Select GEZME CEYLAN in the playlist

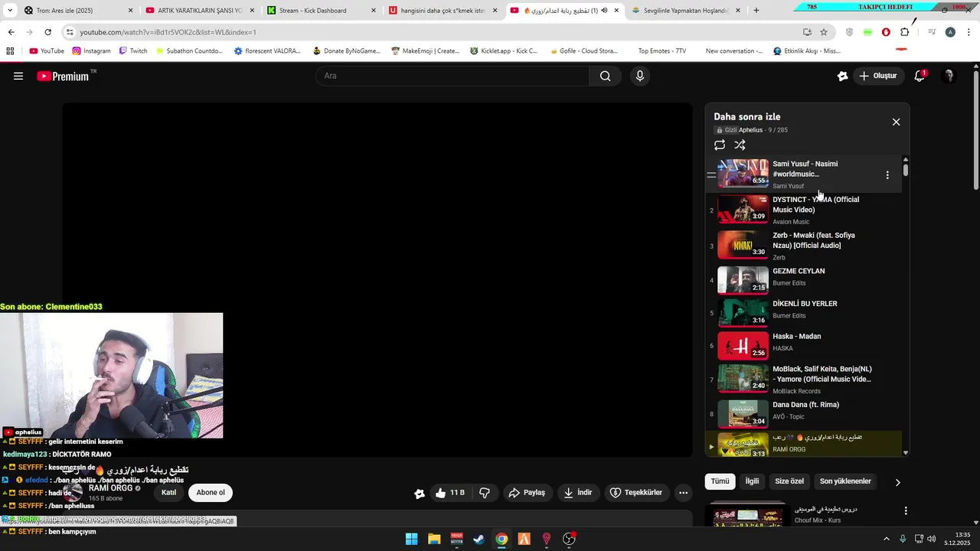pyautogui.click(x=804, y=280)
